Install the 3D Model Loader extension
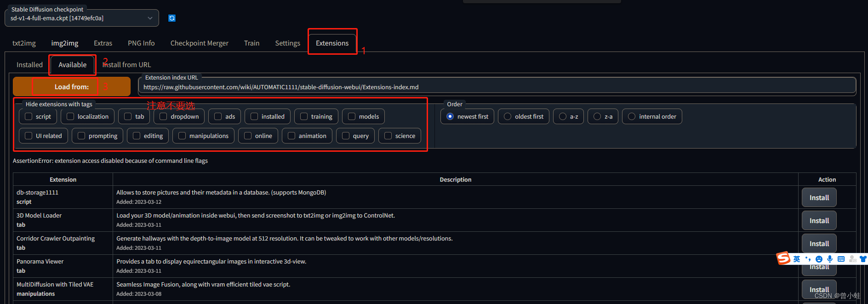 (x=819, y=221)
